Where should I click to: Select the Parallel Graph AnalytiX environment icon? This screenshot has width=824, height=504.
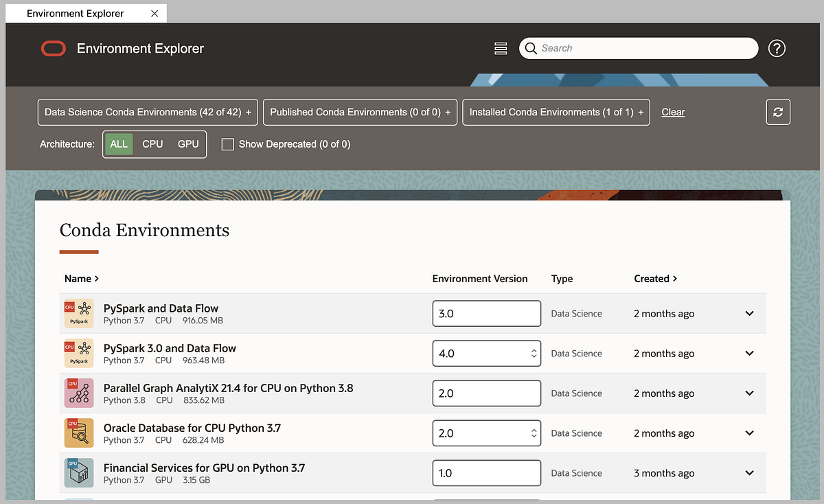coord(78,393)
